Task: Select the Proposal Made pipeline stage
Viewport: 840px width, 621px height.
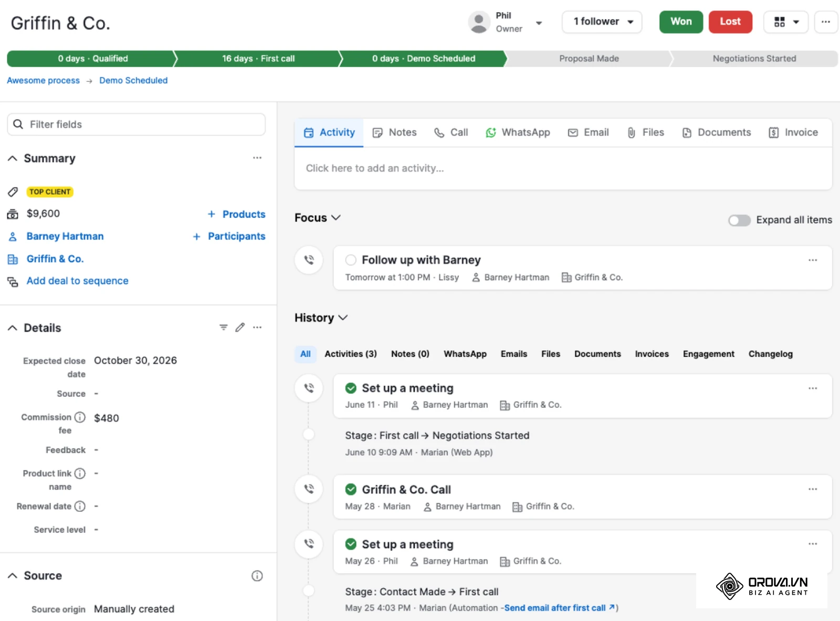Action: tap(589, 59)
